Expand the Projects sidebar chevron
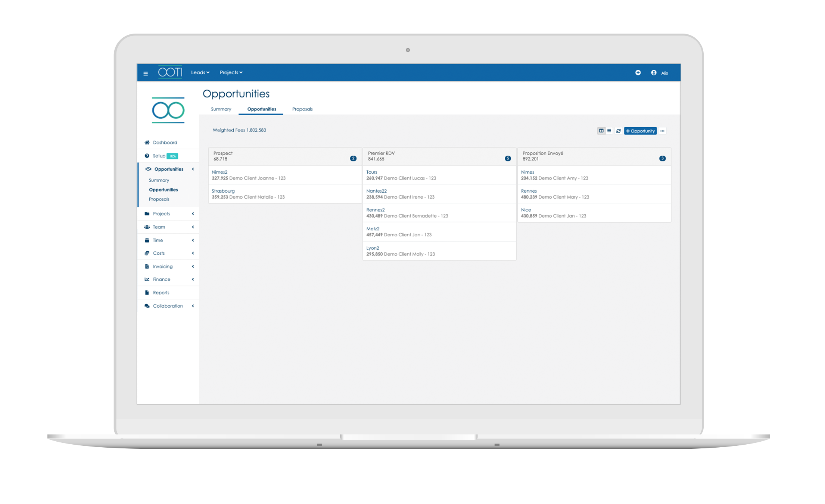The width and height of the screenshot is (825, 504). pyautogui.click(x=193, y=214)
